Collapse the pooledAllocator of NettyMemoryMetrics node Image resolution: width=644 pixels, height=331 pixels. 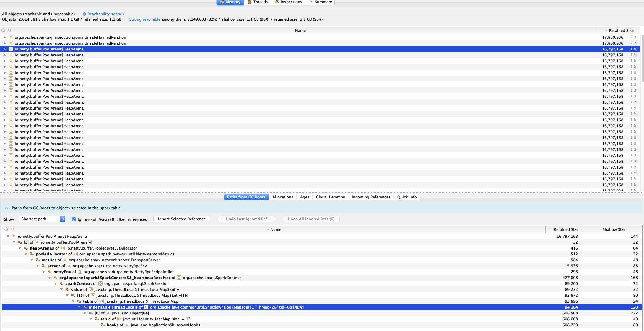point(26,254)
